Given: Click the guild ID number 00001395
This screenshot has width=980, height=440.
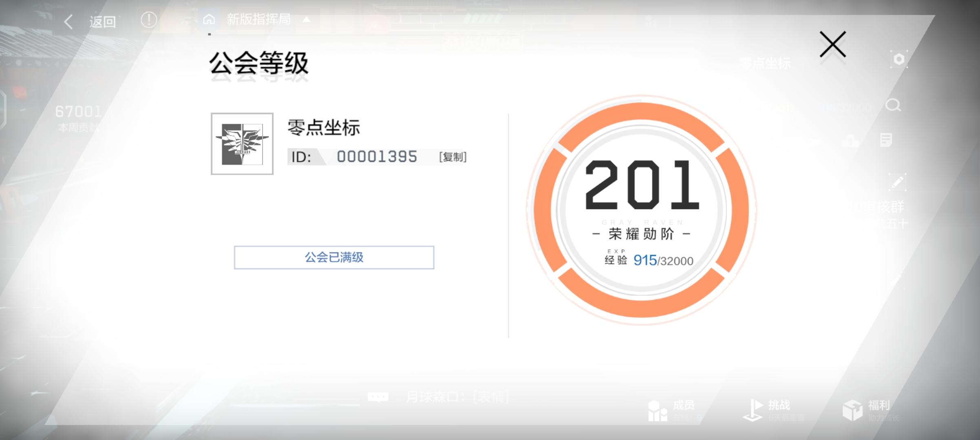Looking at the screenshot, I should pos(377,157).
